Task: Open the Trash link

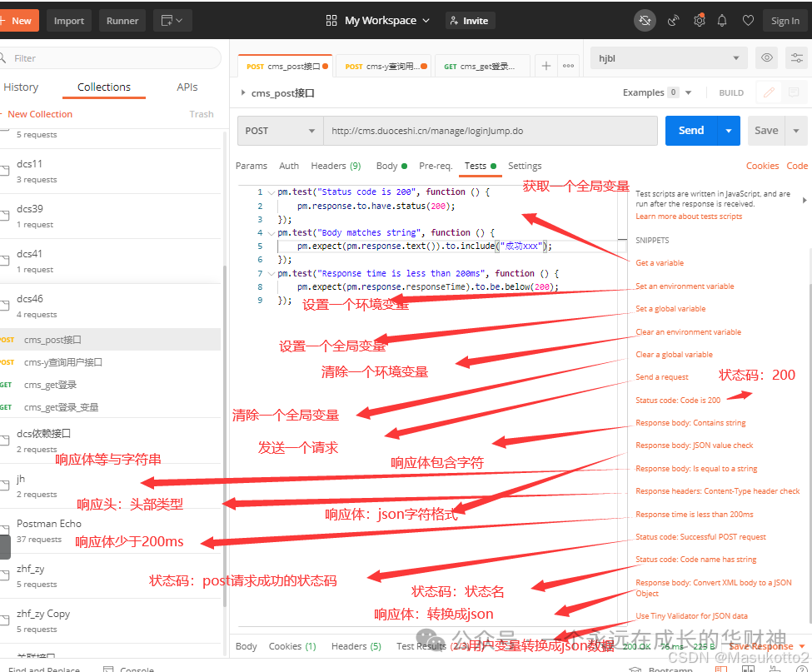Action: point(202,114)
